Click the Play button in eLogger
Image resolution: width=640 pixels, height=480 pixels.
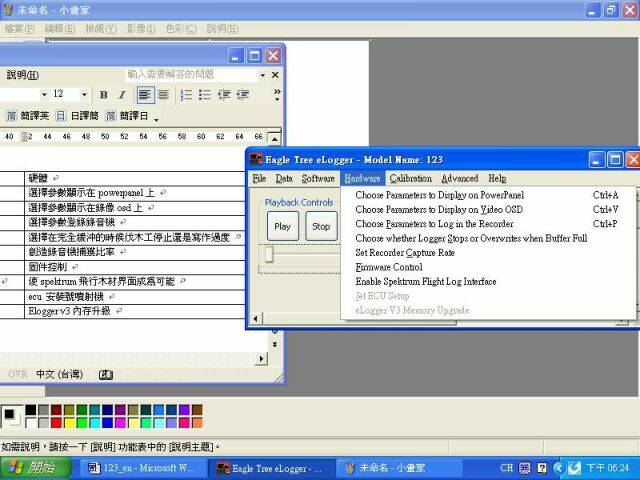click(282, 226)
